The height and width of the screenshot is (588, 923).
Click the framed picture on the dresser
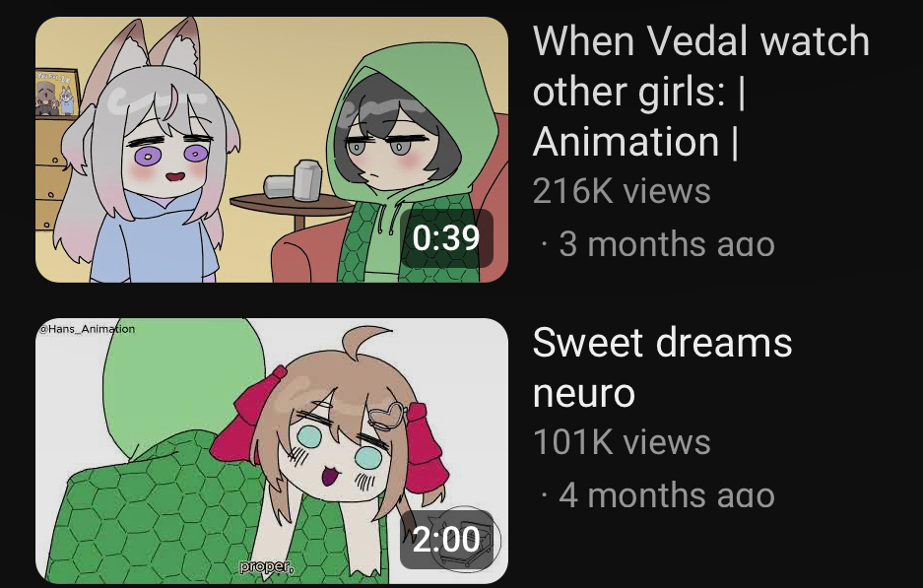coord(56,95)
